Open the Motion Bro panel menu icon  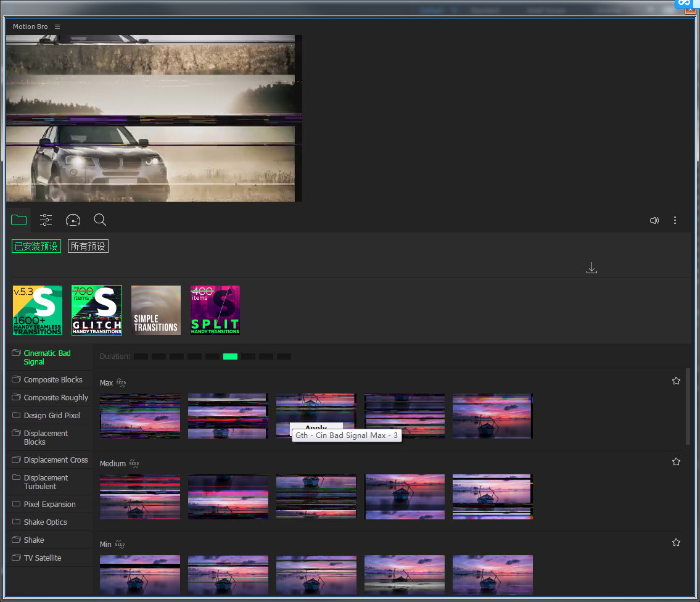point(57,27)
